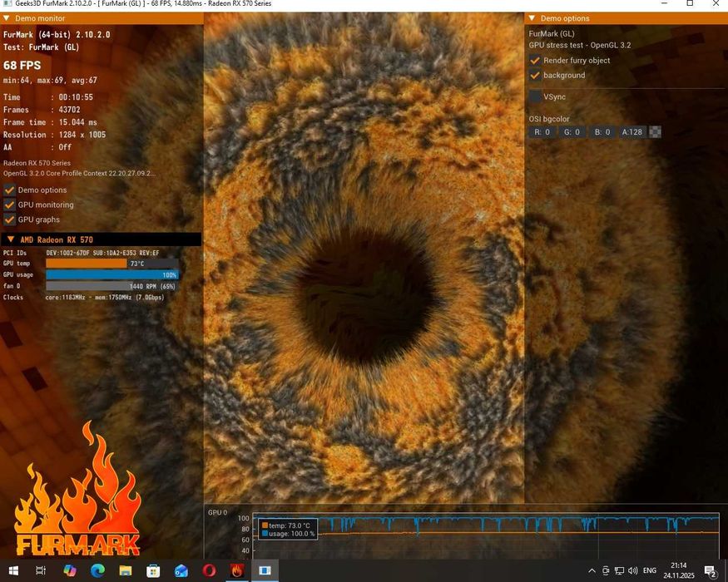Open File Explorer from the taskbar
The width and height of the screenshot is (728, 582).
[126, 570]
